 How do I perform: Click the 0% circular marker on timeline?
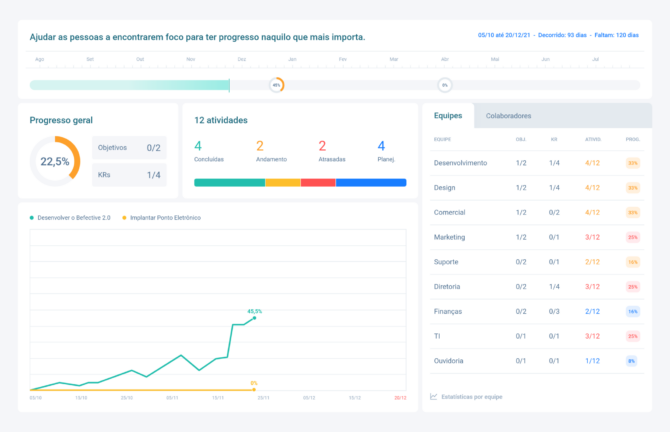click(x=444, y=85)
